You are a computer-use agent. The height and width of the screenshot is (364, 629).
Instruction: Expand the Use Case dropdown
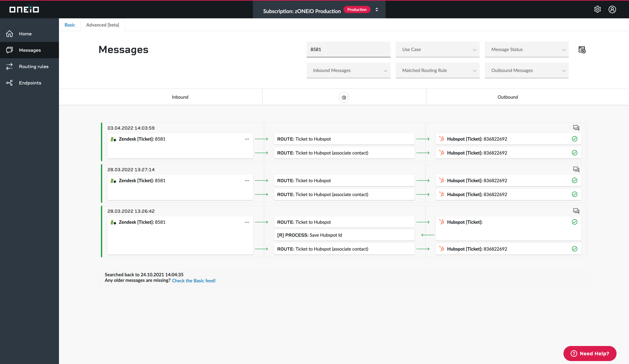click(438, 49)
